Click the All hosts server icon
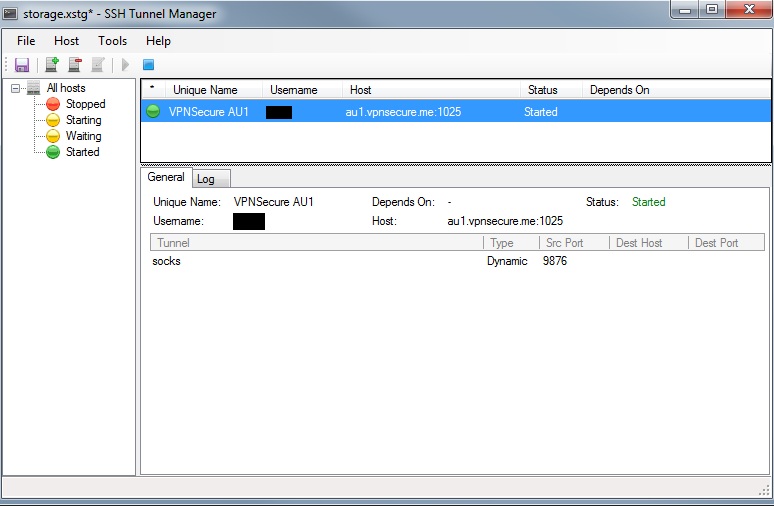774x506 pixels. point(33,88)
